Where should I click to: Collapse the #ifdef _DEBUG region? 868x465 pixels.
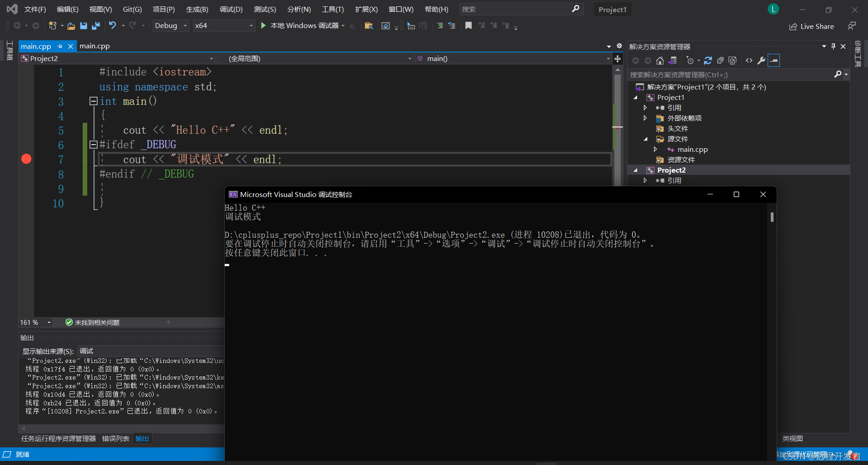coord(93,145)
